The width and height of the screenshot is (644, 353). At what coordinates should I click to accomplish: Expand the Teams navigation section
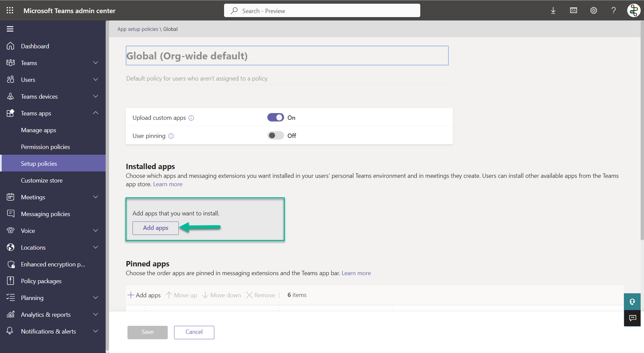pyautogui.click(x=96, y=63)
